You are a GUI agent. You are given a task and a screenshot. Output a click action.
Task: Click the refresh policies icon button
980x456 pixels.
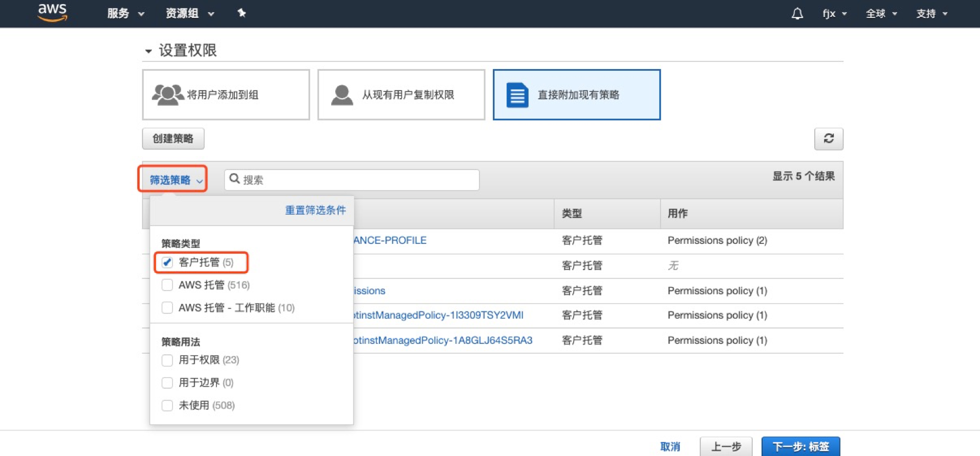click(829, 139)
